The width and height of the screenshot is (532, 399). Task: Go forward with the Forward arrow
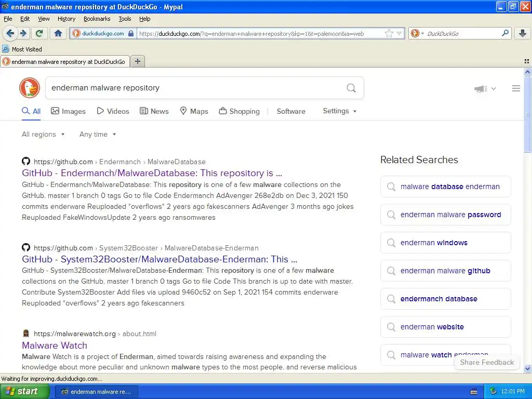tap(23, 33)
